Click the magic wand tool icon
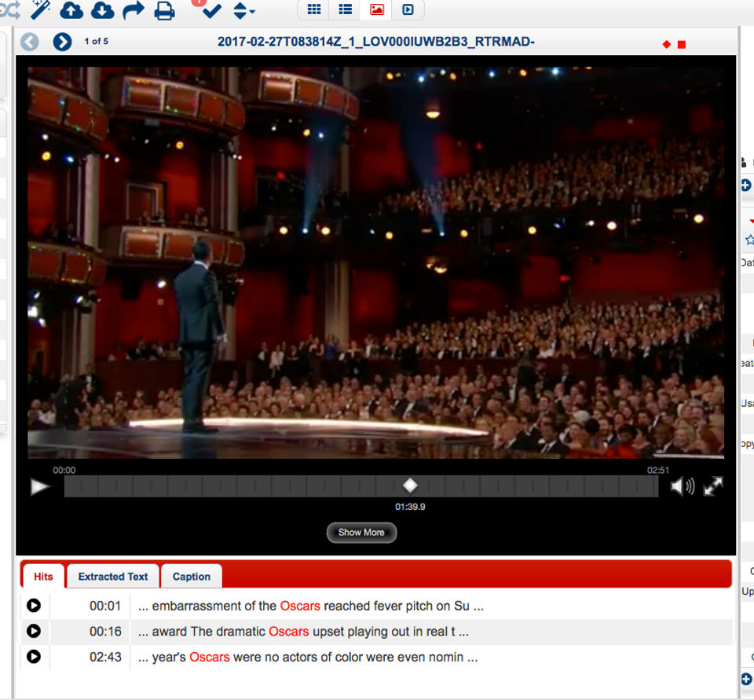 pos(40,9)
